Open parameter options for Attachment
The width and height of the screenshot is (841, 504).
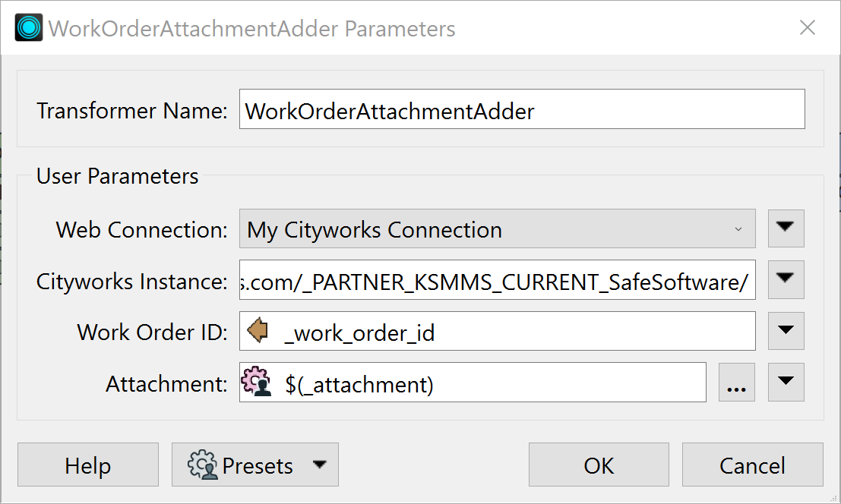pyautogui.click(x=786, y=383)
